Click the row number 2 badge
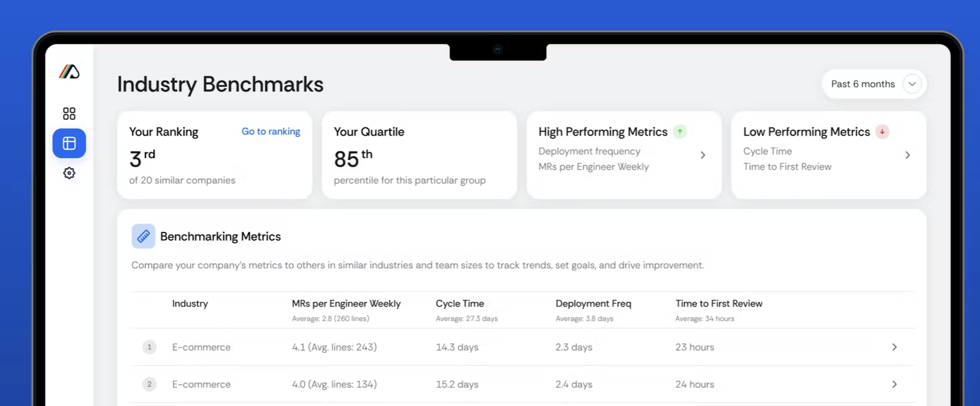This screenshot has width=980, height=406. tap(149, 384)
